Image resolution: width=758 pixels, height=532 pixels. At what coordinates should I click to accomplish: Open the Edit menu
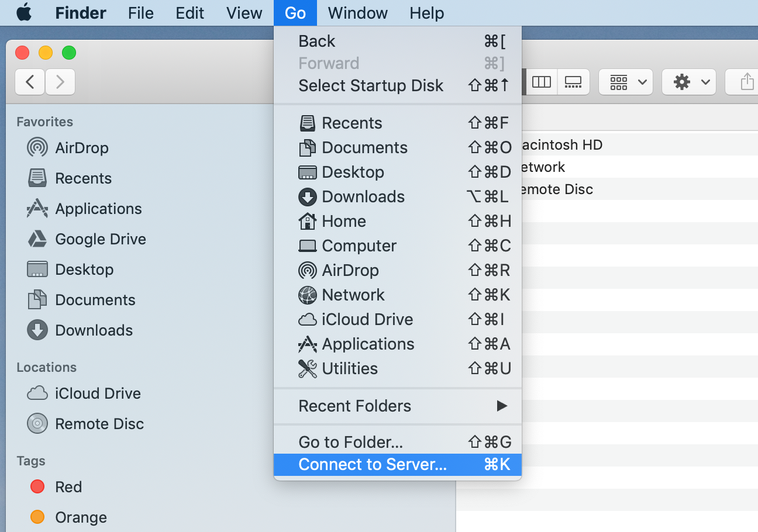189,13
